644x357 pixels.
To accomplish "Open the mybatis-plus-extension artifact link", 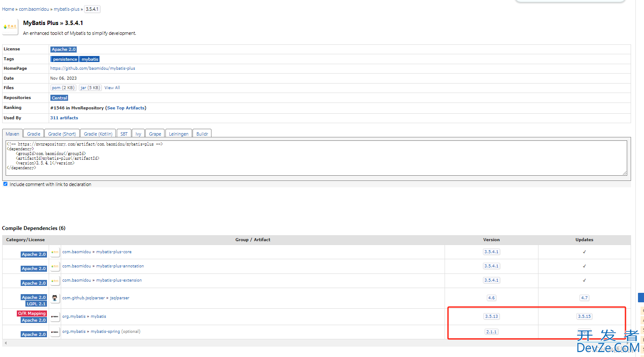I will coord(119,280).
